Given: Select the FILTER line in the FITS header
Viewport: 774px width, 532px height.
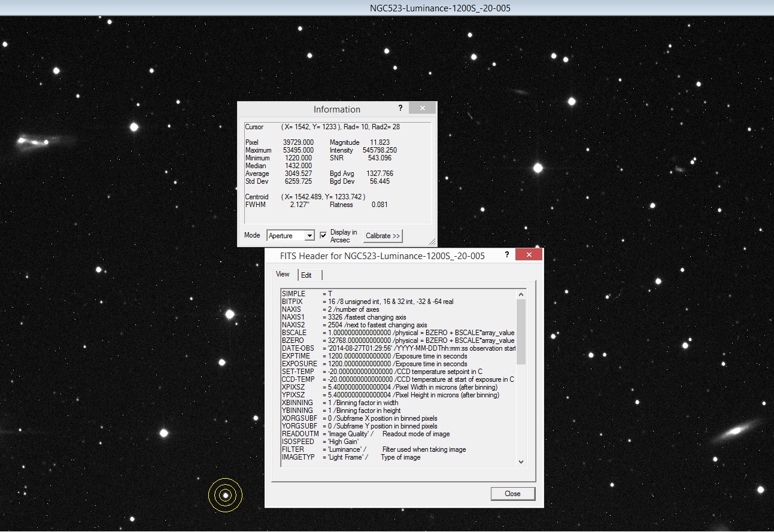Looking at the screenshot, I should click(359, 449).
